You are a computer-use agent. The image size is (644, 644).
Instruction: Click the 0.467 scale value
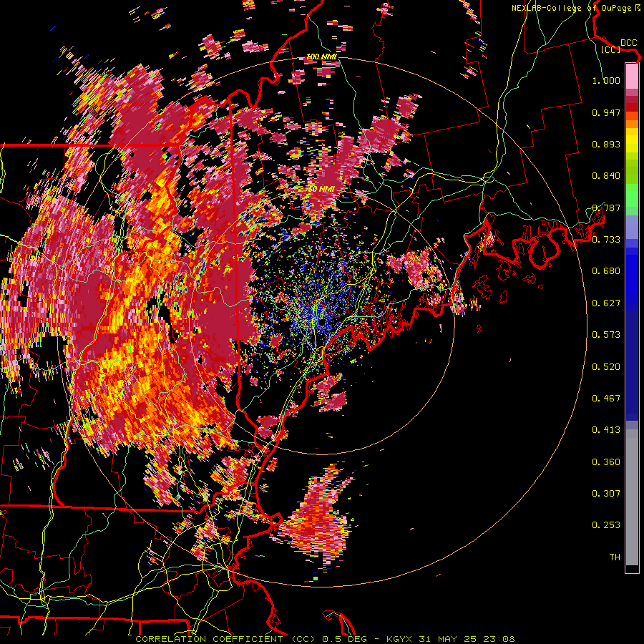click(x=606, y=399)
